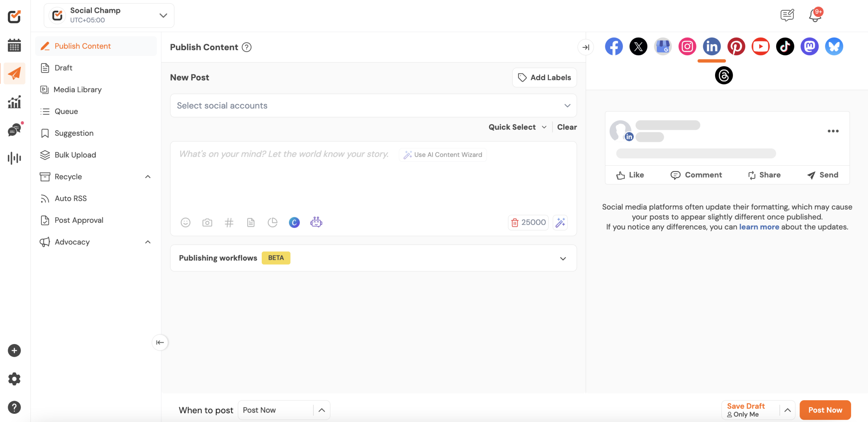Viewport: 868px width, 422px height.
Task: Expand the Publishing workflows section
Action: 563,258
